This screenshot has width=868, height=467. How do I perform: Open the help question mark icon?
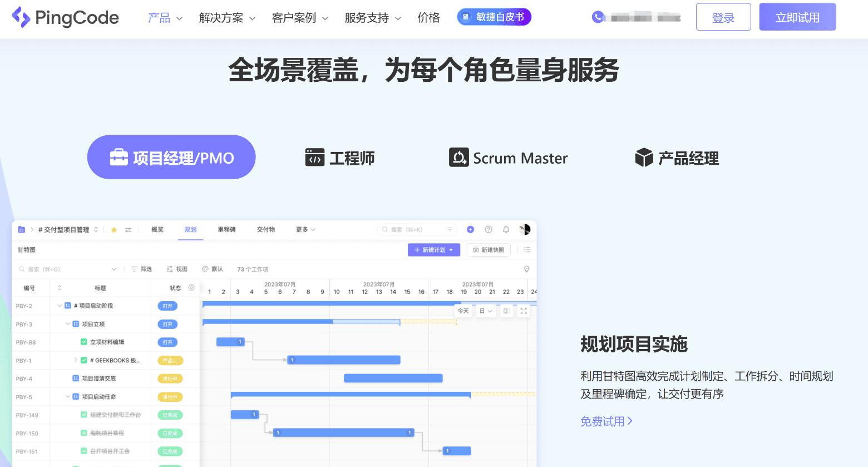tap(489, 229)
